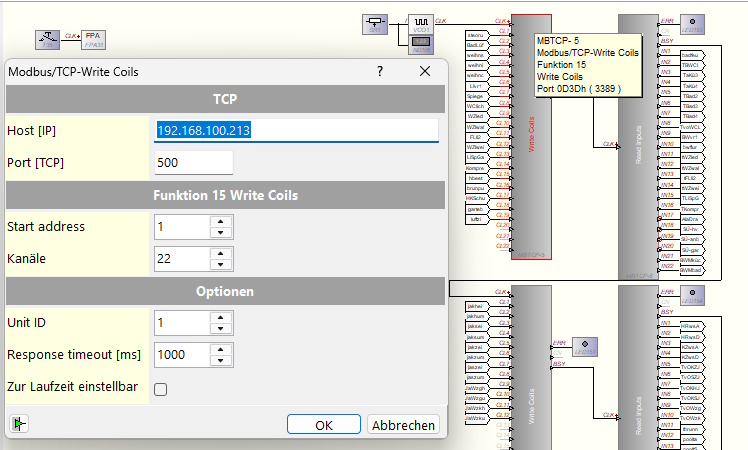Select the SR1 potentiometer block
Screen dimensions: 748x450
tap(375, 24)
